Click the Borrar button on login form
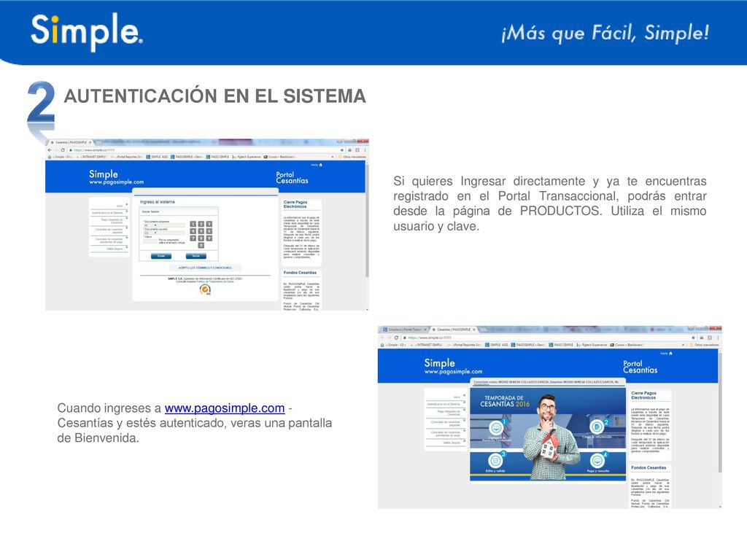Viewport: 747px width, 560px height. [196, 256]
